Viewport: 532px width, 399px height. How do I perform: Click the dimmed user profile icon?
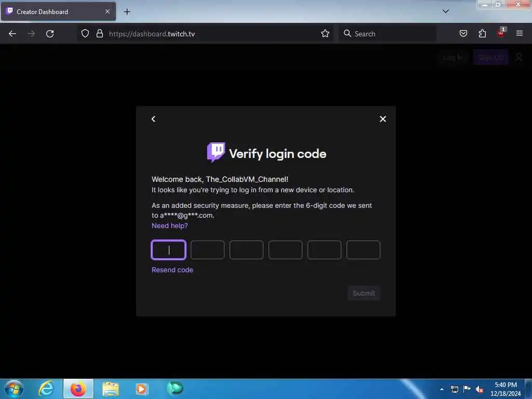(x=519, y=57)
